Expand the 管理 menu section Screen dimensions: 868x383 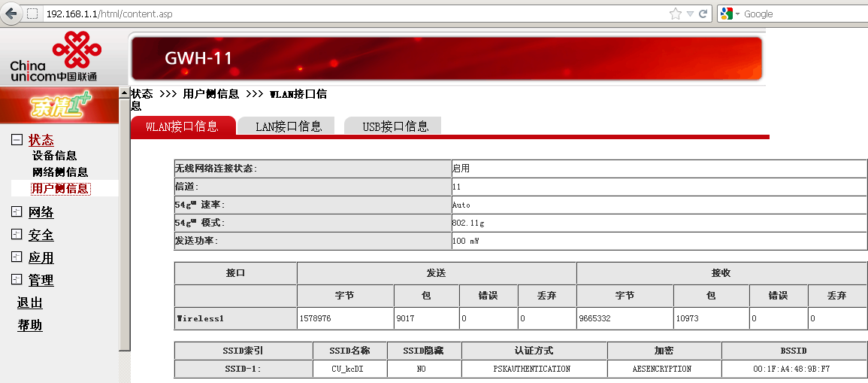point(17,280)
